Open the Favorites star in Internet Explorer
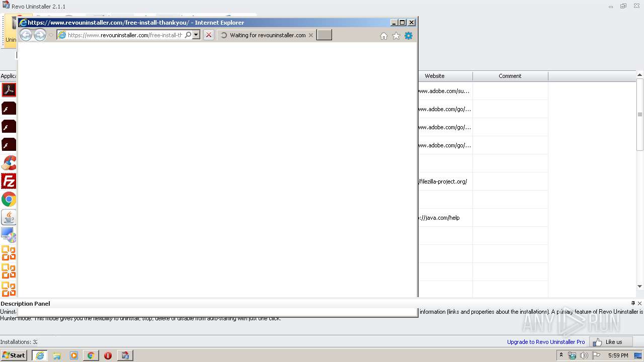Screen dimensions: 644x362 point(396,36)
